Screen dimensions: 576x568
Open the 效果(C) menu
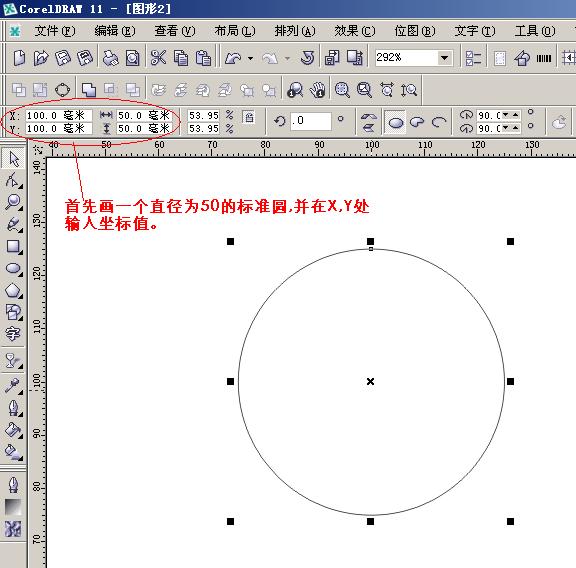[x=354, y=31]
